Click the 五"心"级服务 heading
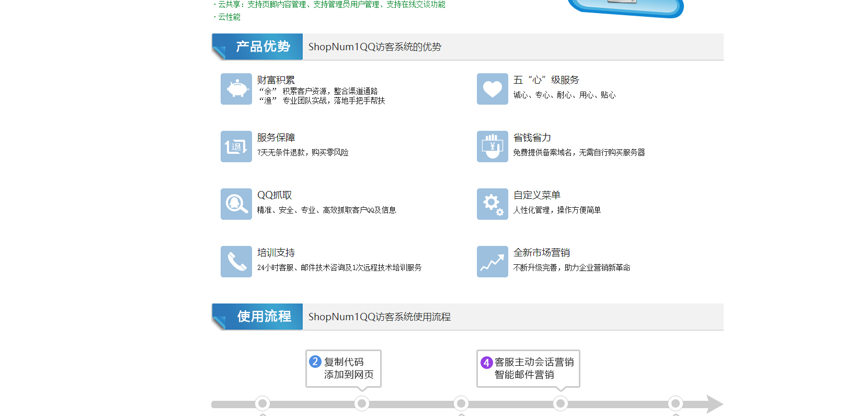The height and width of the screenshot is (416, 868). pyautogui.click(x=546, y=80)
